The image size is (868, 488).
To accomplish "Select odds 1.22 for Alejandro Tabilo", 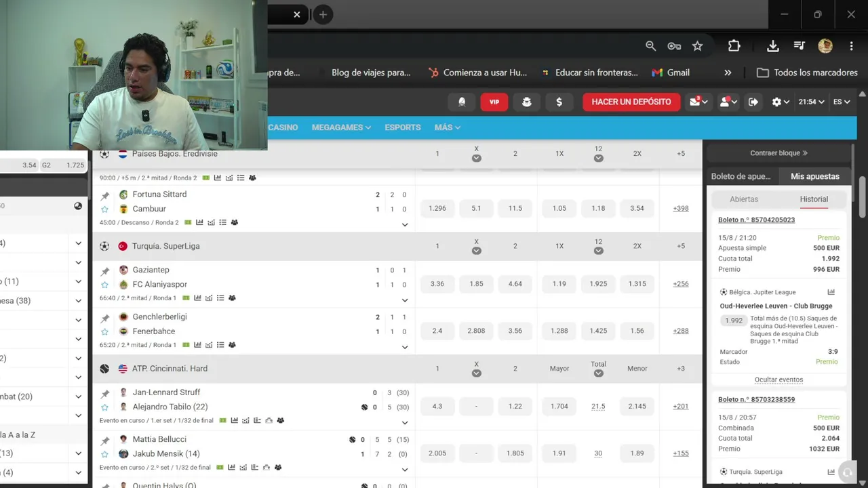I will coord(515,406).
